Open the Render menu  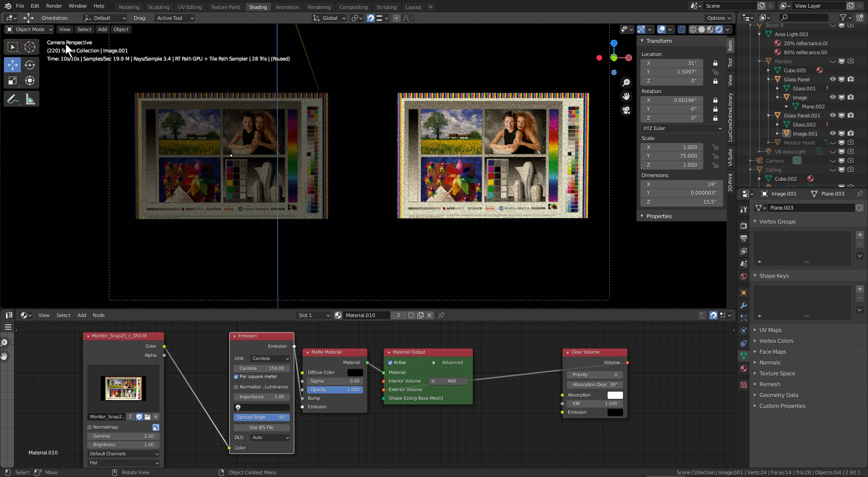point(54,6)
